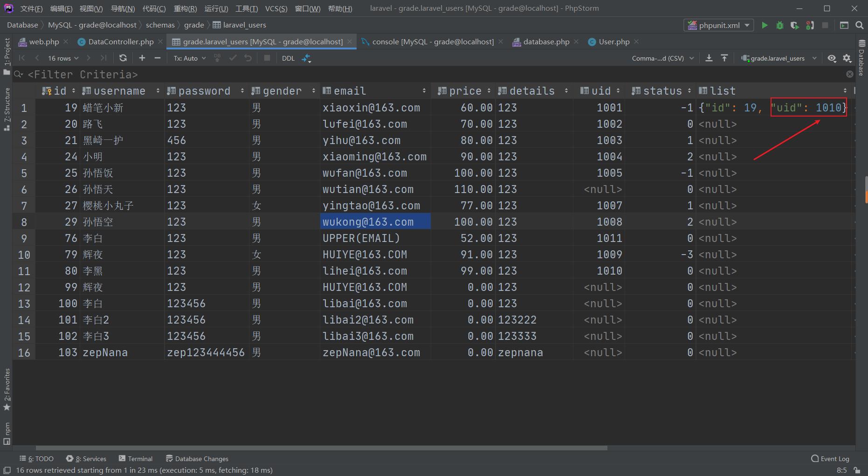Switch to the DataController.php tab
Screen dimensions: 868x476
[121, 41]
